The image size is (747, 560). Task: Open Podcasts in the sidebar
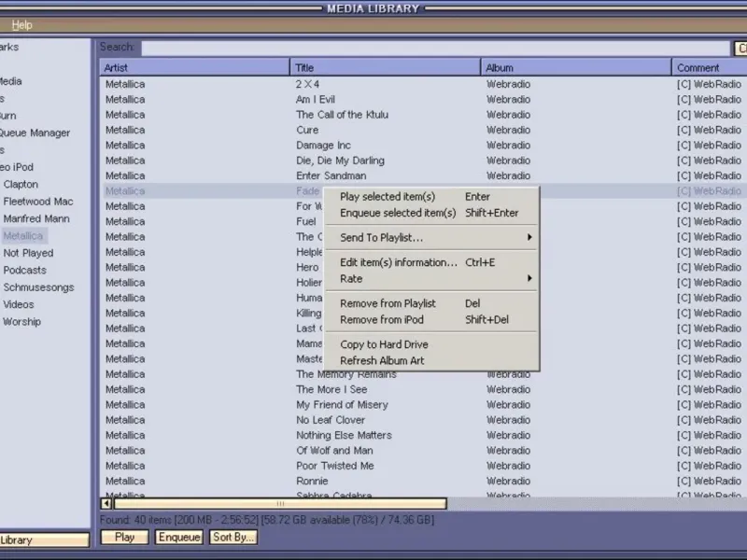[25, 270]
